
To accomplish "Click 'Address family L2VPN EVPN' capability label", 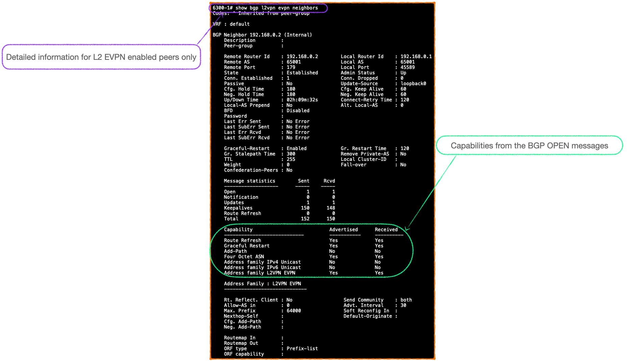I will pyautogui.click(x=260, y=273).
